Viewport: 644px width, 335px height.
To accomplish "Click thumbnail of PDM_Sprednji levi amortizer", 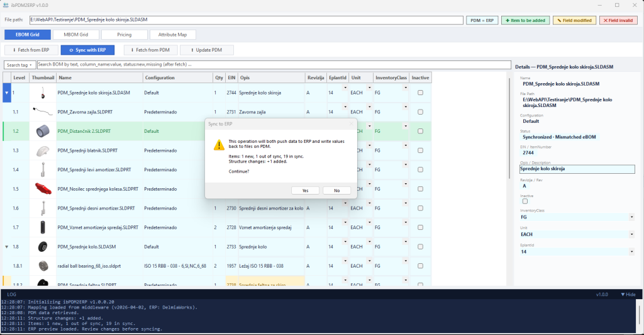I will pos(43,170).
